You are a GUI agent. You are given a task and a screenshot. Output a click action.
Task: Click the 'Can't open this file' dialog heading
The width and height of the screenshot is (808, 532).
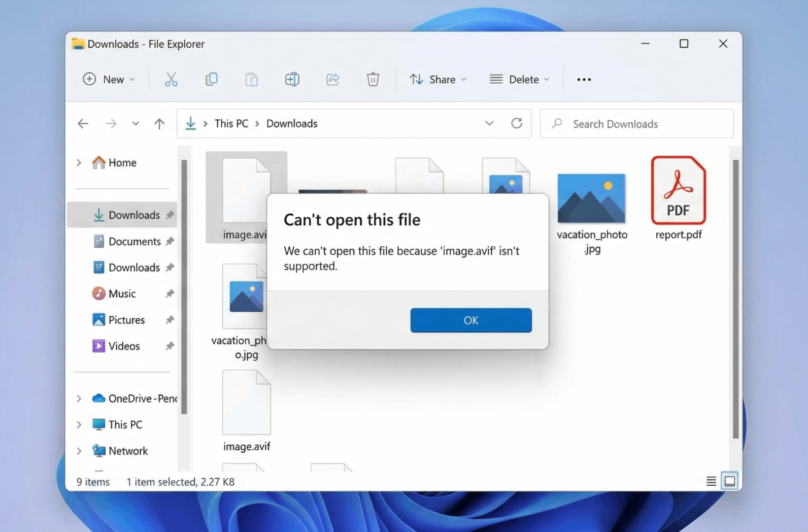352,220
